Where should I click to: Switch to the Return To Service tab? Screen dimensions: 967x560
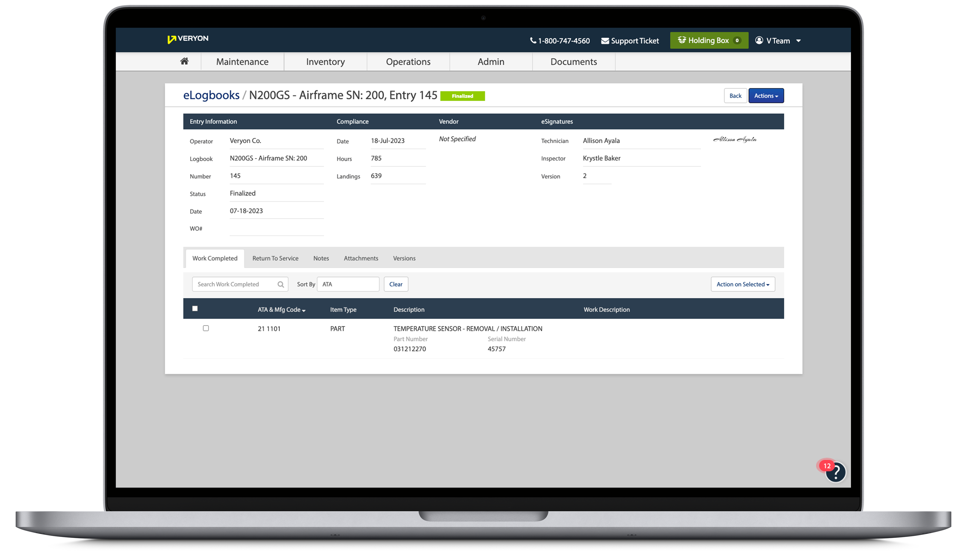point(275,258)
